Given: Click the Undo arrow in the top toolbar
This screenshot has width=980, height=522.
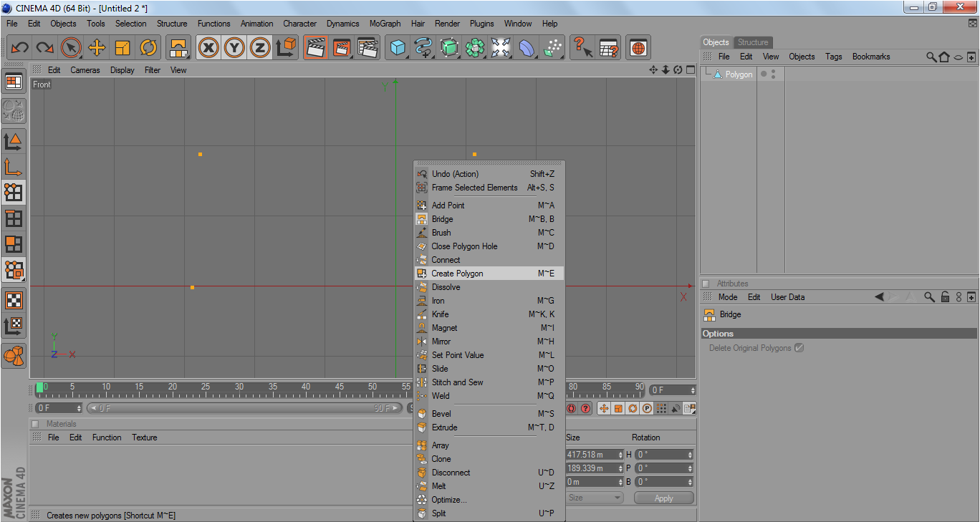Looking at the screenshot, I should [19, 48].
